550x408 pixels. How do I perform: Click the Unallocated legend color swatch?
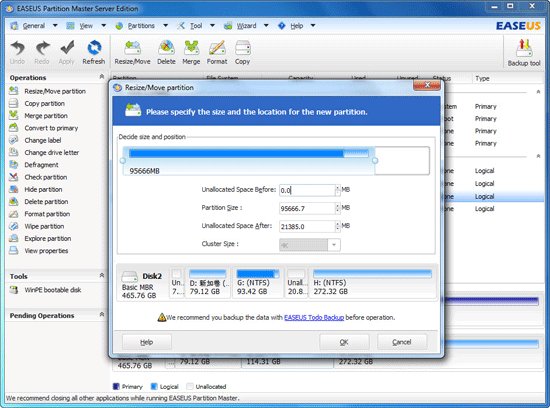(x=190, y=386)
